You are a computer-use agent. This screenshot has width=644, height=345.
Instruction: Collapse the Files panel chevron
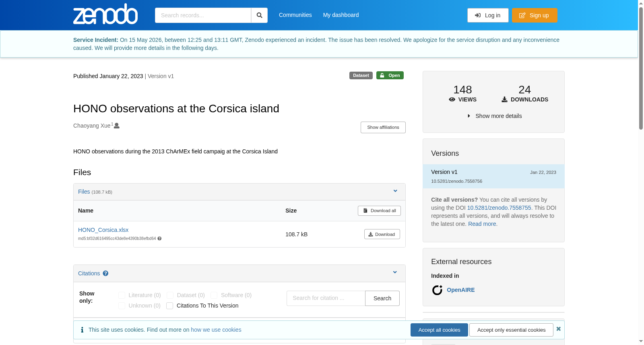[x=395, y=191]
